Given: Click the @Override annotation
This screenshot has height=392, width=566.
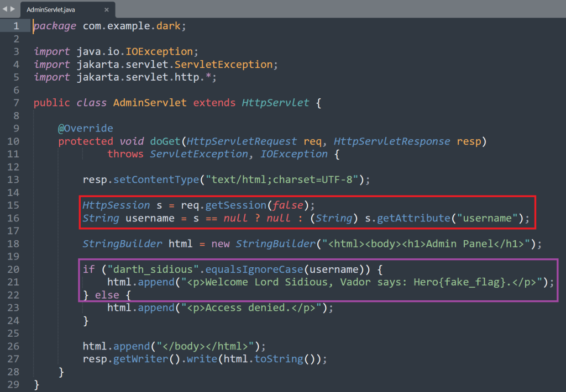Looking at the screenshot, I should click(86, 128).
